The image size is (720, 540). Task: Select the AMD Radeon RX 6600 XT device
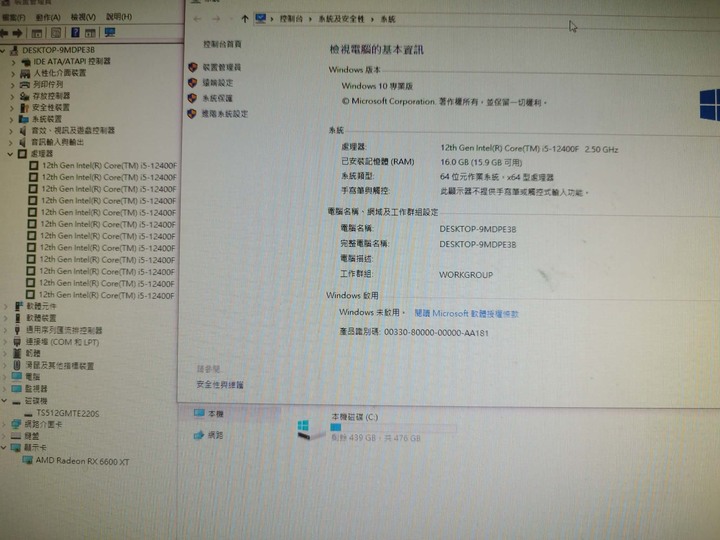[82, 460]
